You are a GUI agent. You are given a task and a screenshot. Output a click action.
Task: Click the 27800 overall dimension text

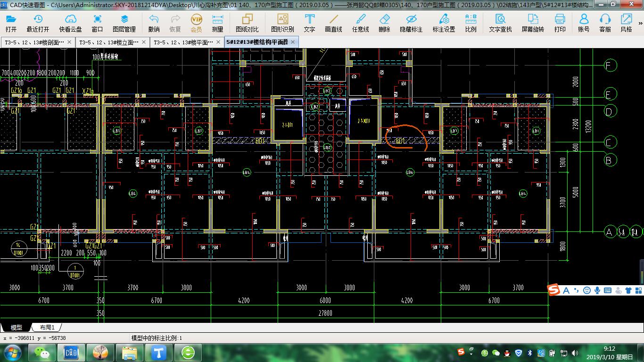coord(325,313)
